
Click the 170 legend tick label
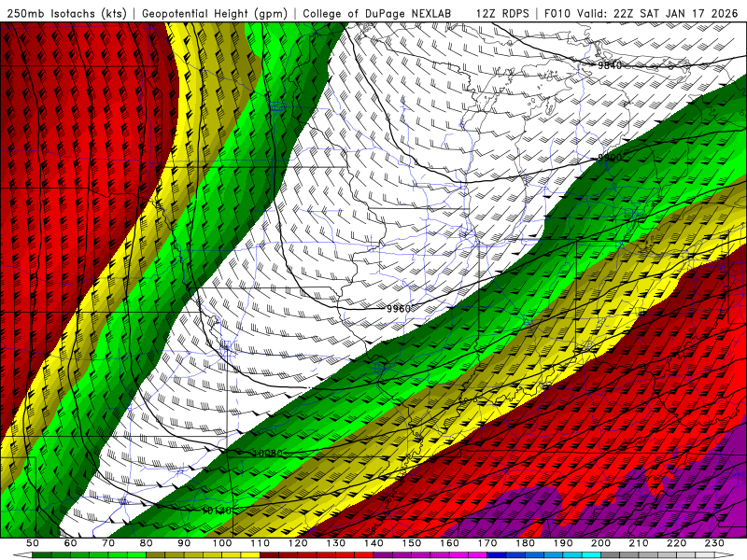[487, 543]
